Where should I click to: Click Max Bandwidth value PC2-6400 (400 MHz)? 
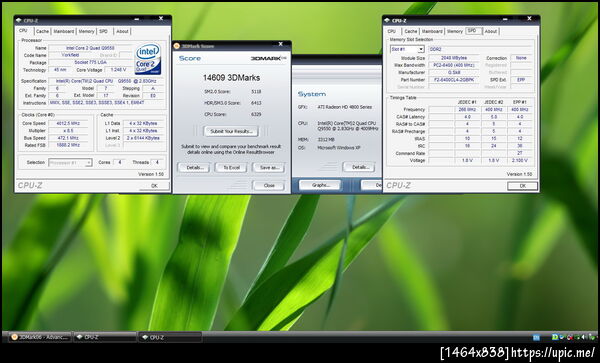click(x=453, y=65)
